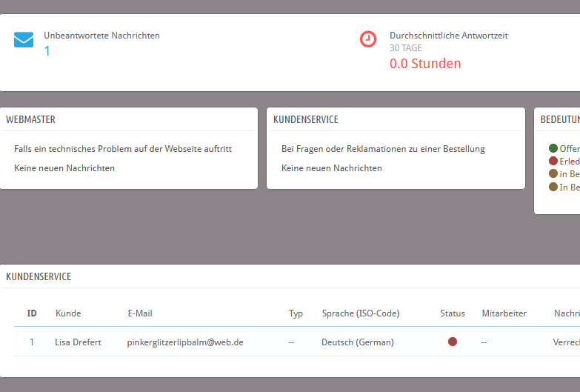
Task: Click the 0.0 Stunden average response value
Action: coord(425,64)
